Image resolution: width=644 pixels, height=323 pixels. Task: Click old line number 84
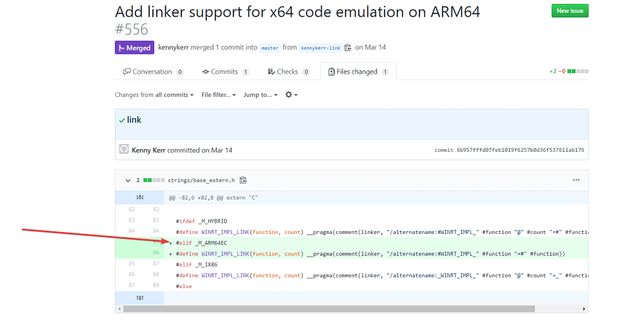[x=132, y=231]
